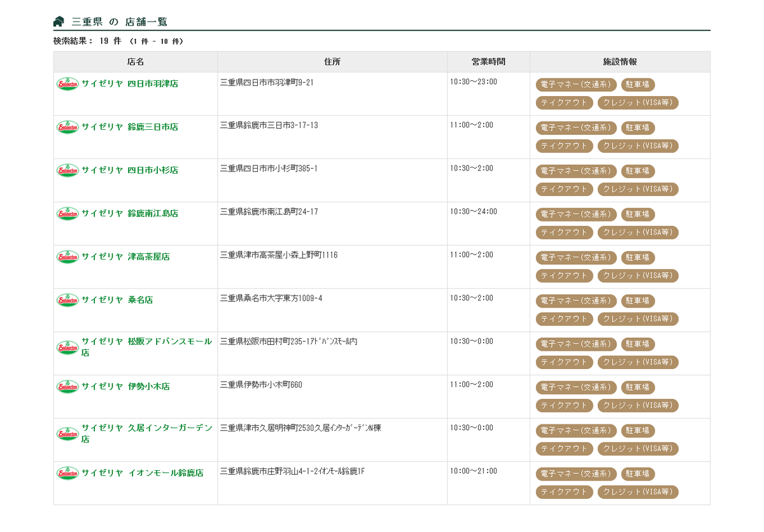
Task: Click the Saizeriya logo beside 鈴鹿三日市店
Action: (x=67, y=127)
